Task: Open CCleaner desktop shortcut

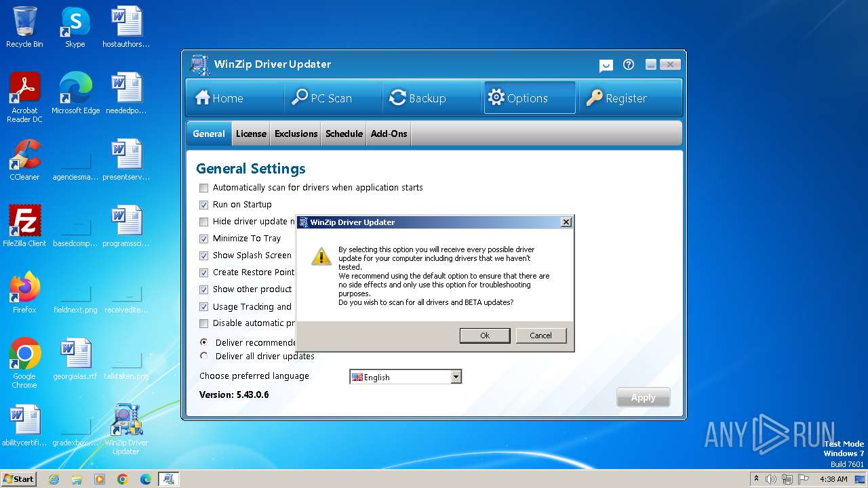Action: 24,160
